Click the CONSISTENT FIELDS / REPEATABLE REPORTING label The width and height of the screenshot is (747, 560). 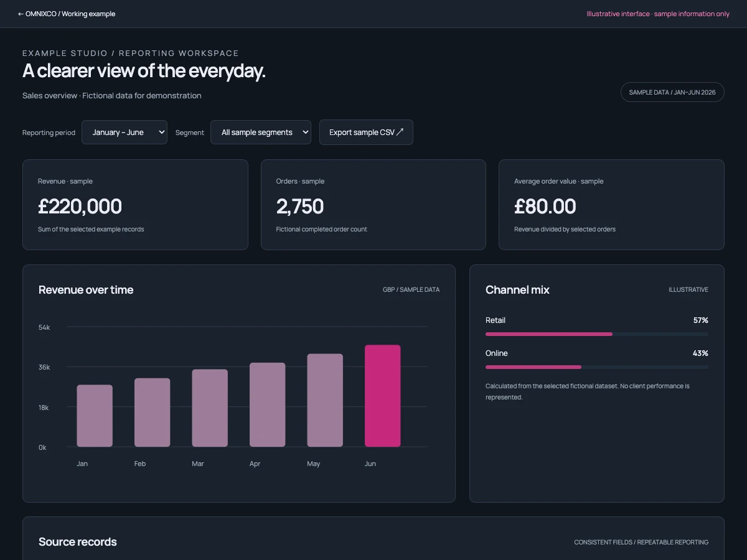[641, 543]
